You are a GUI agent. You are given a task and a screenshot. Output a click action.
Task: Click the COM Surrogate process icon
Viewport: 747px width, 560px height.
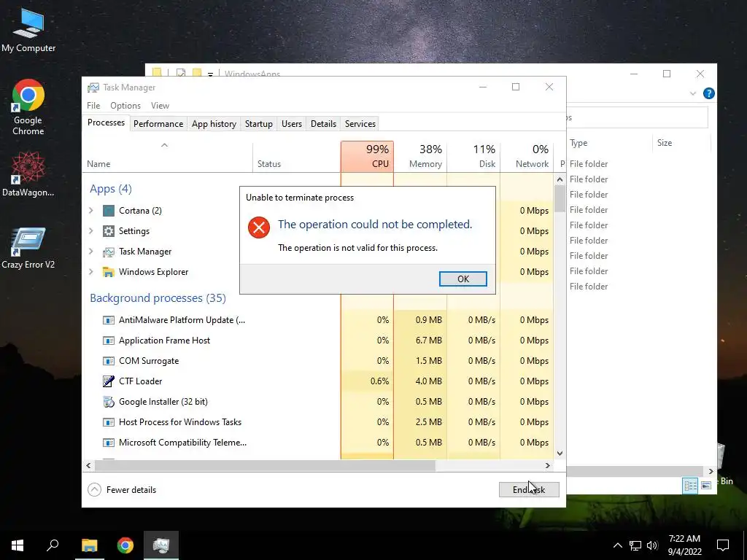point(109,361)
